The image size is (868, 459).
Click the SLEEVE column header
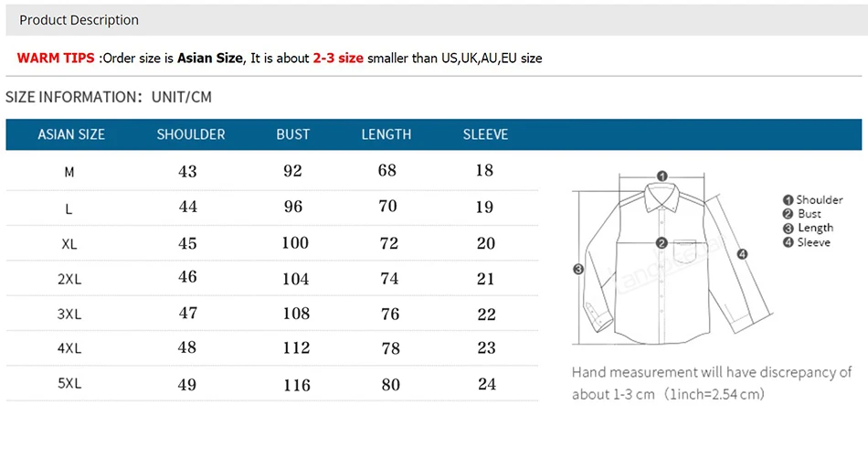pos(485,134)
